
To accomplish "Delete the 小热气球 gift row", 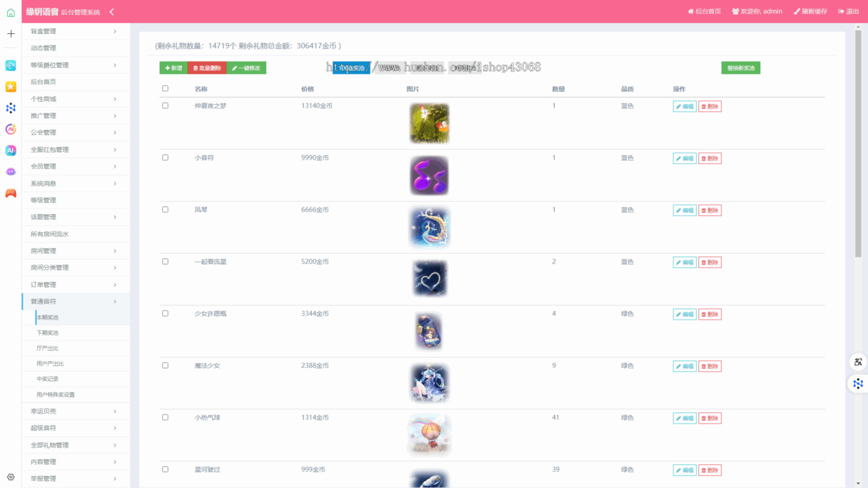I will pos(710,419).
